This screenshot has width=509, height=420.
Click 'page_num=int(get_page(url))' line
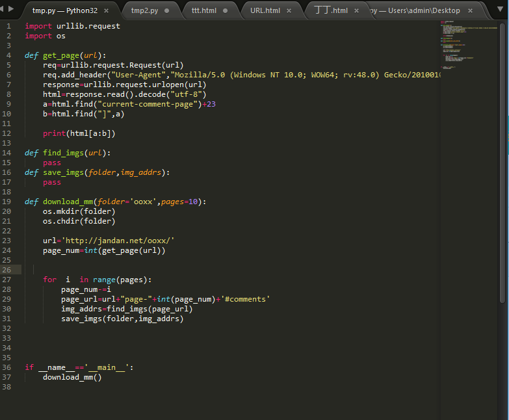(104, 250)
